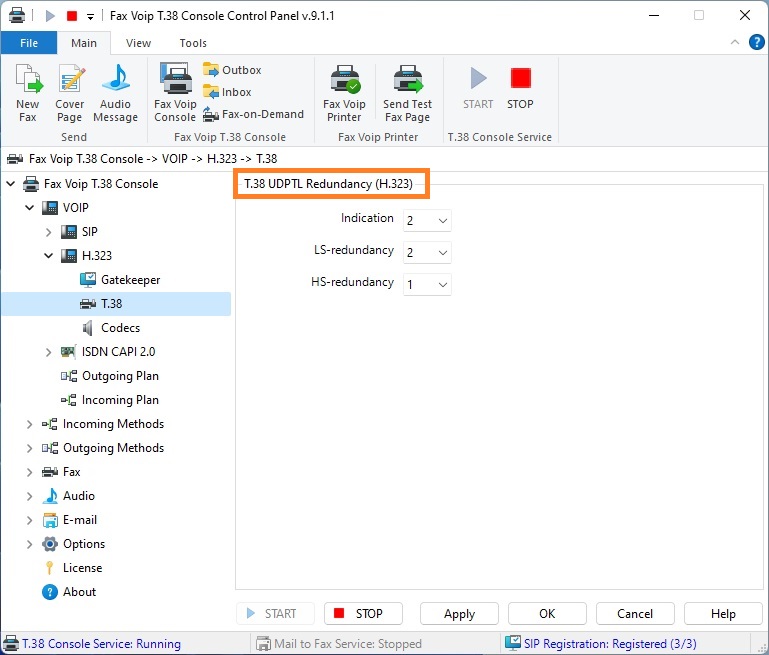Switch to the Tools ribbon tab
The width and height of the screenshot is (769, 655).
click(193, 43)
